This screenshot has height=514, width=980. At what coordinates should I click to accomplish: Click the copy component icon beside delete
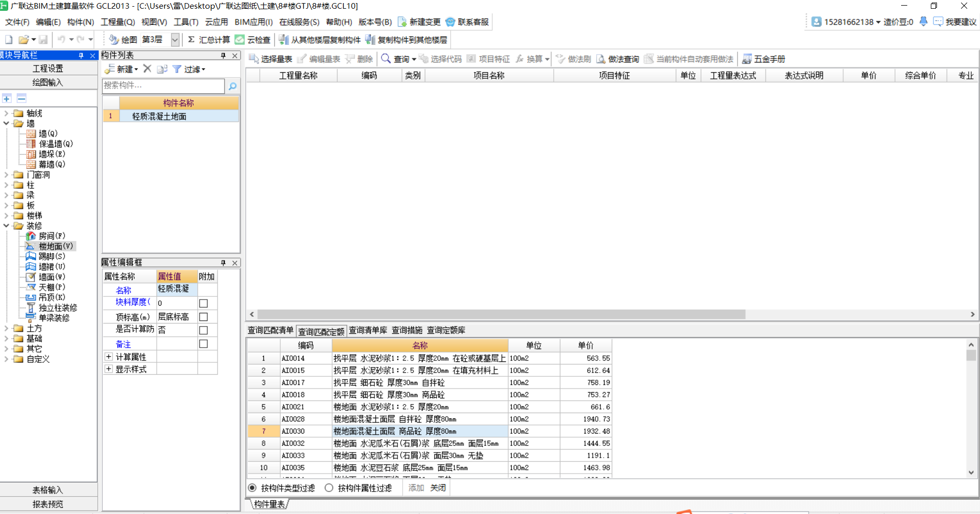(162, 69)
